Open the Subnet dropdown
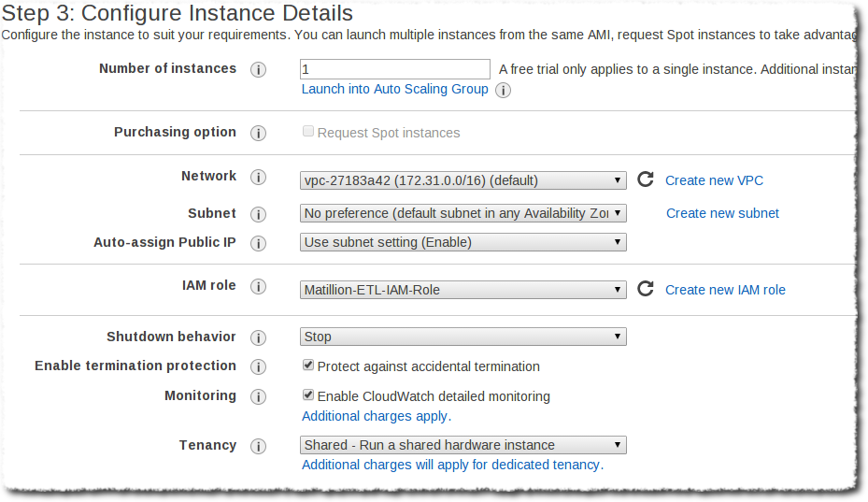Viewport: 868px width, 502px height. click(463, 213)
